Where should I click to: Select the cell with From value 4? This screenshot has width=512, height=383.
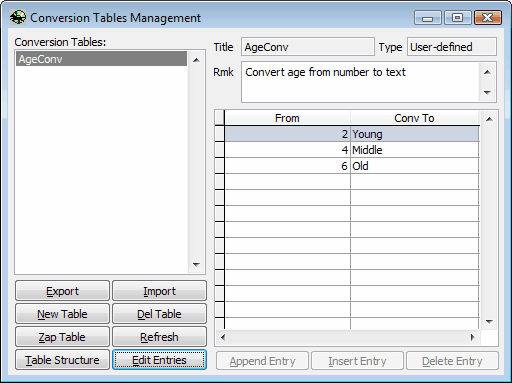287,150
